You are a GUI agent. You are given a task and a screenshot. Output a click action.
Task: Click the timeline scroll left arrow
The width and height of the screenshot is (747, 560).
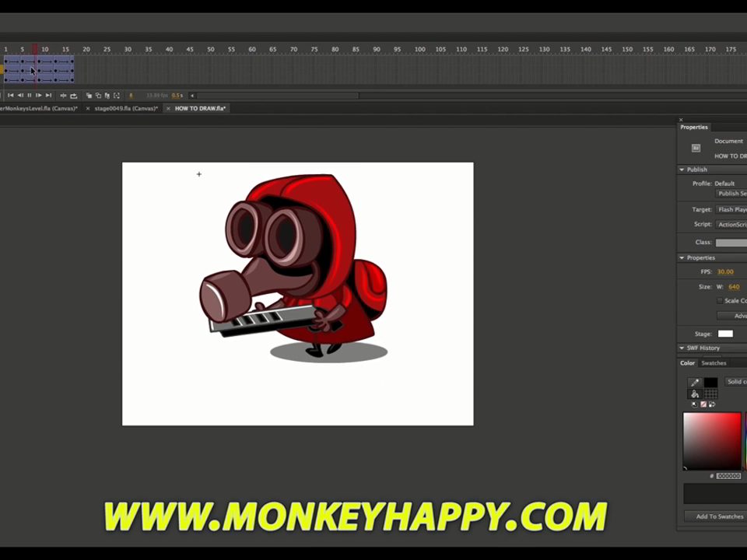192,96
